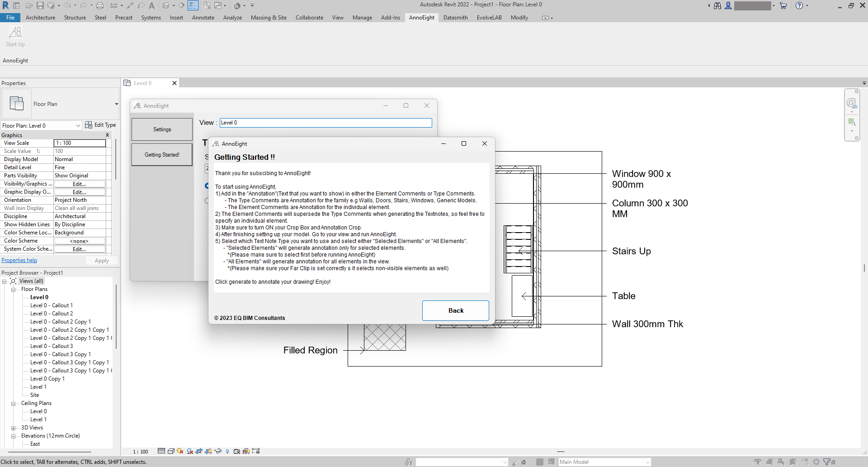868x467 pixels.
Task: Click Crop View icon in view control bar
Action: (199, 451)
